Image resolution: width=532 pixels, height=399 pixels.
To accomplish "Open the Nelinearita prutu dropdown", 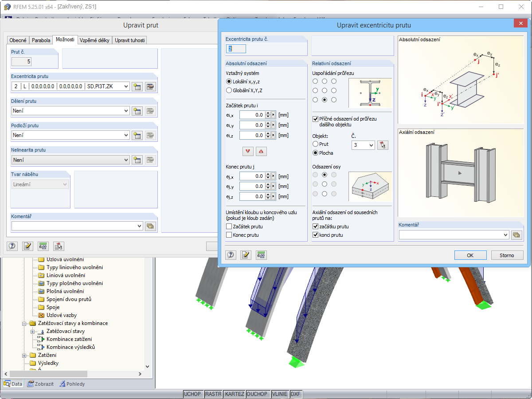I will click(x=126, y=160).
